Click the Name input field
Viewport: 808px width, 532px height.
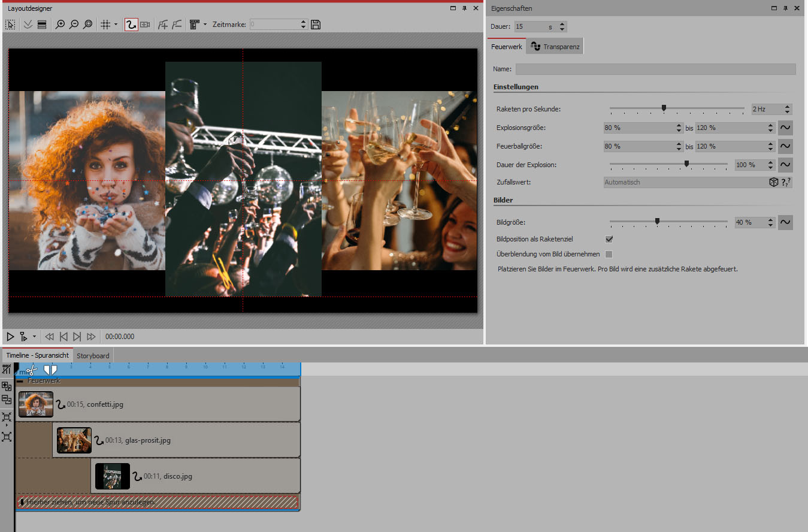pyautogui.click(x=655, y=69)
